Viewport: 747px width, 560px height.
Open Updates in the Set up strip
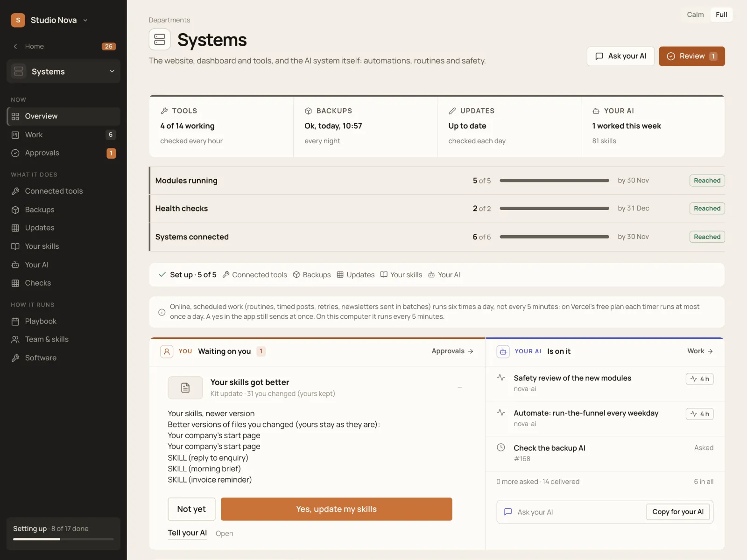pos(356,275)
